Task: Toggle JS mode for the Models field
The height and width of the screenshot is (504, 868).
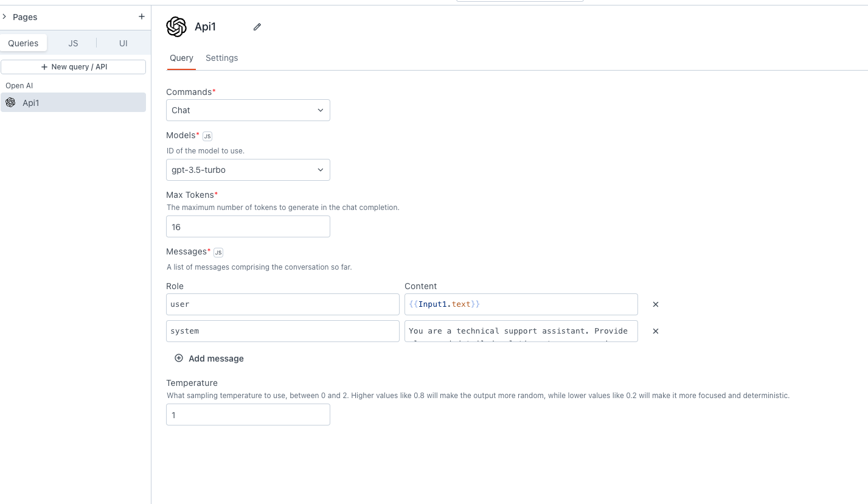Action: [x=207, y=136]
